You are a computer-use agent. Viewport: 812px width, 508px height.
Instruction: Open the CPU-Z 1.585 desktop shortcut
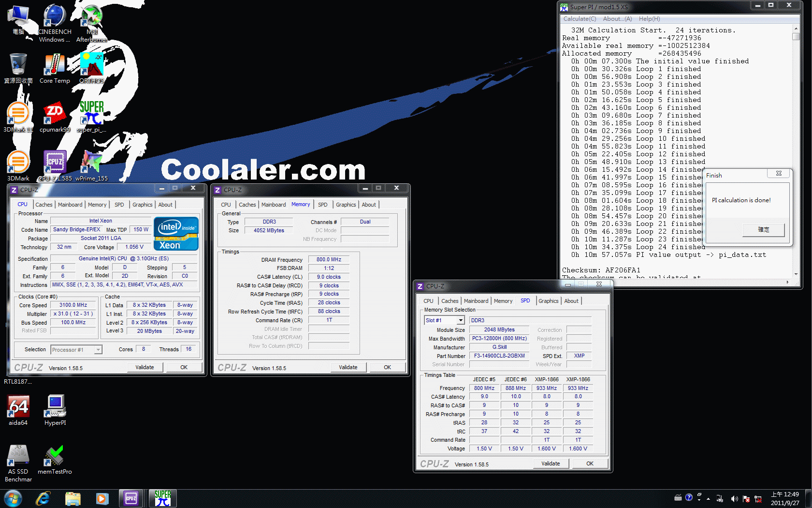tap(55, 166)
